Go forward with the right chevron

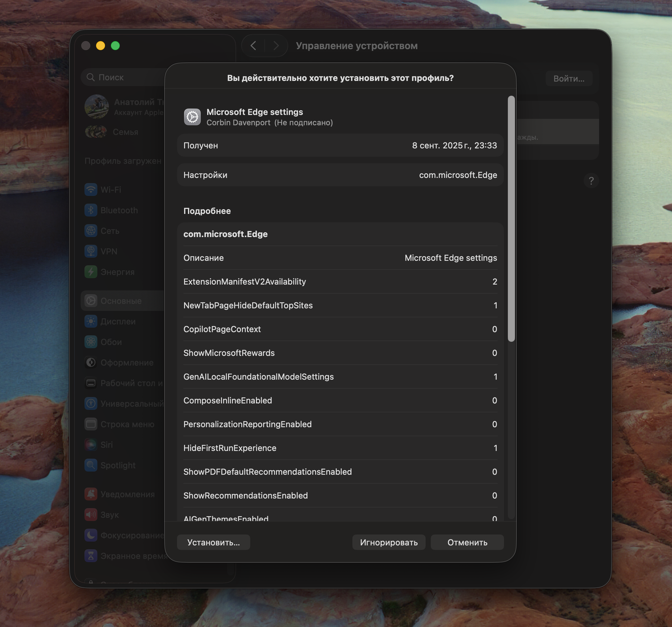click(276, 46)
